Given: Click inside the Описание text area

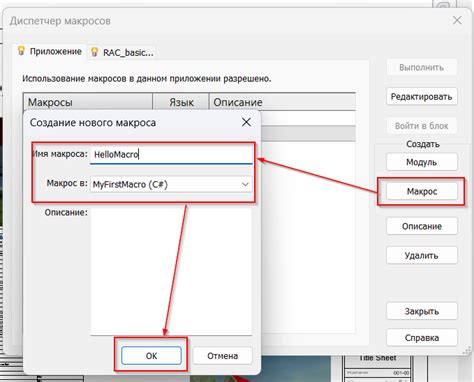Looking at the screenshot, I should tap(171, 271).
